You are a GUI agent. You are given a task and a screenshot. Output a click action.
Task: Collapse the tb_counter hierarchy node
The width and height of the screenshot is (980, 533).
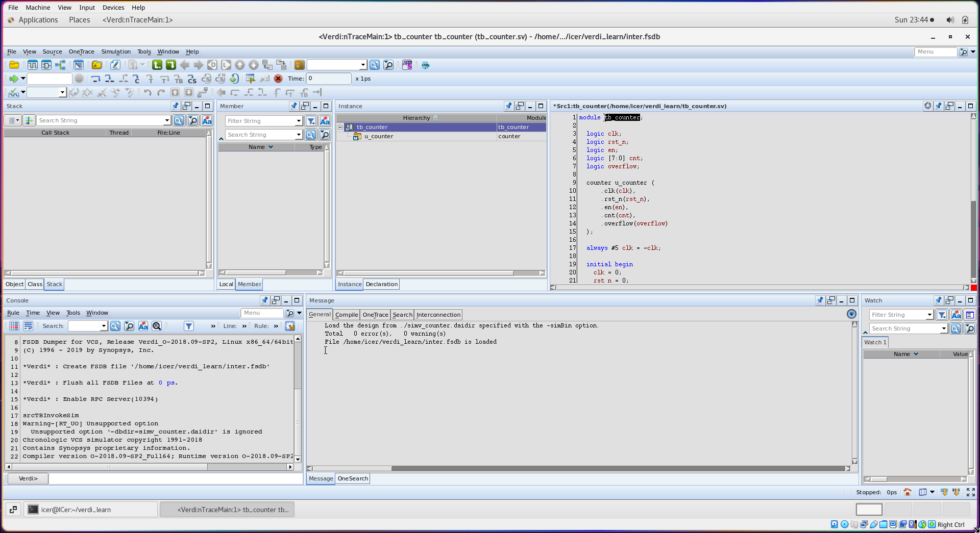340,127
